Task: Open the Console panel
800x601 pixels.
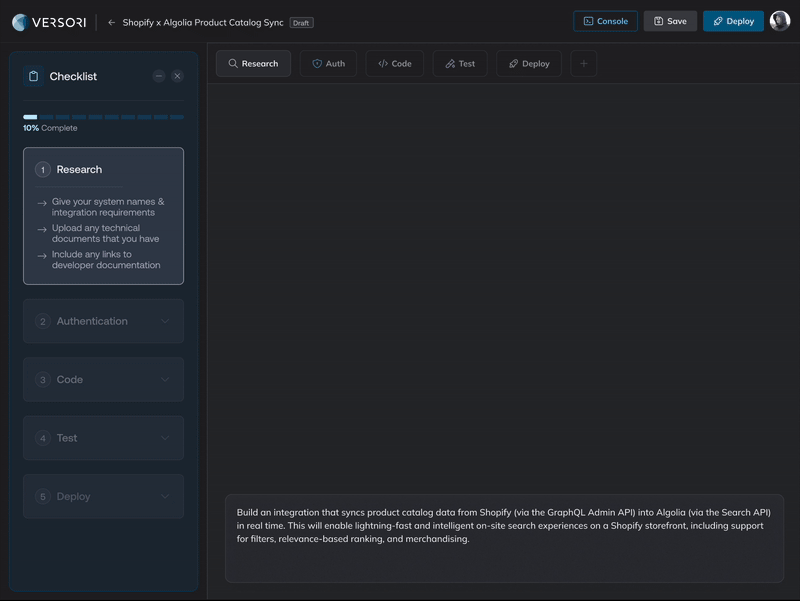Action: pyautogui.click(x=605, y=21)
